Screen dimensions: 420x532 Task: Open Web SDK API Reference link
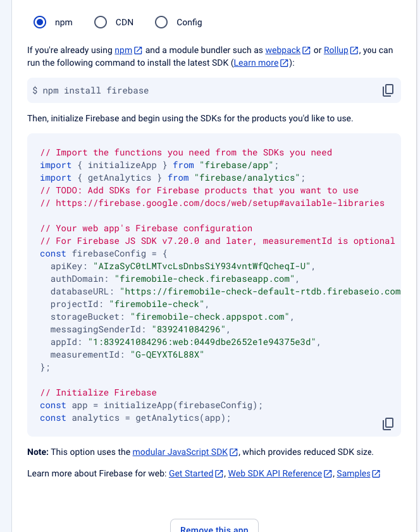pyautogui.click(x=275, y=473)
